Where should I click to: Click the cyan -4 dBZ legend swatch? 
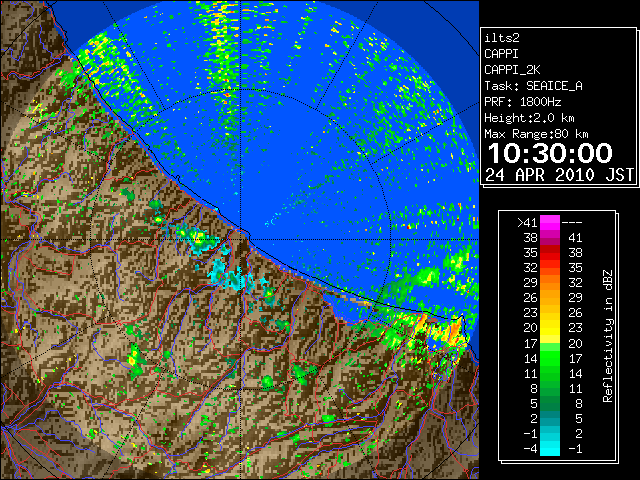[x=550, y=448]
